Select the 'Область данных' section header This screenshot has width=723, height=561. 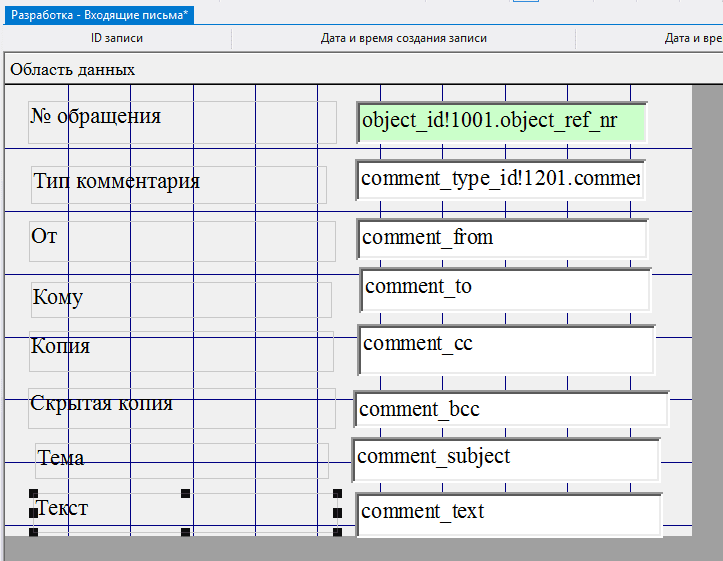click(x=73, y=70)
